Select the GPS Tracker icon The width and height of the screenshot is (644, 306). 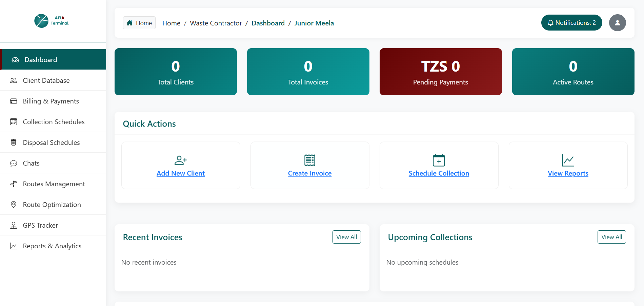click(x=14, y=225)
